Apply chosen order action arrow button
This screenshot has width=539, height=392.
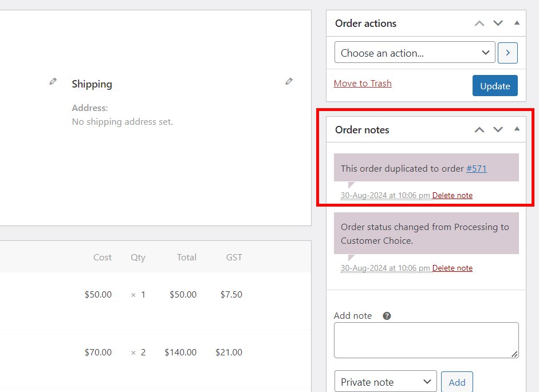coord(507,53)
